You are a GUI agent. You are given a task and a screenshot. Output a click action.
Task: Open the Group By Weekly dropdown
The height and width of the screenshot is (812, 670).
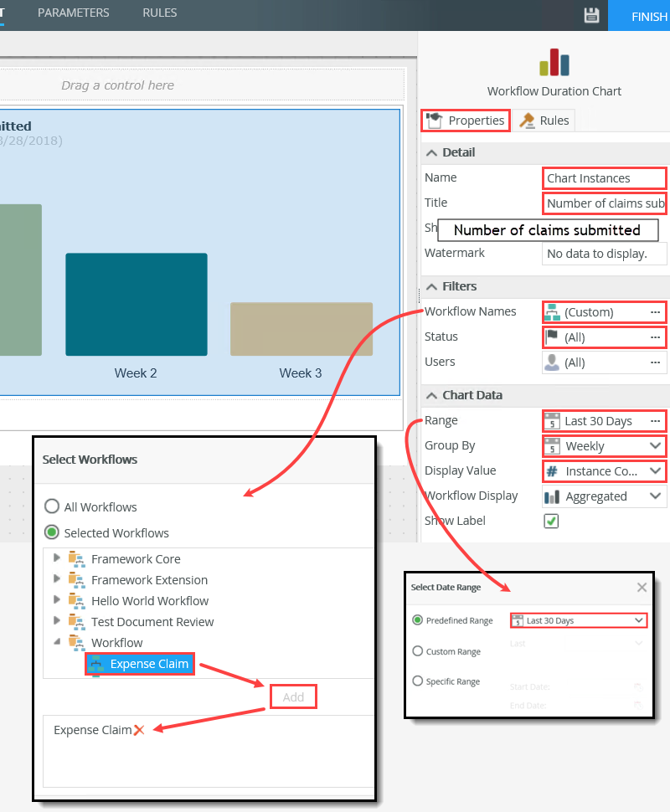point(655,446)
